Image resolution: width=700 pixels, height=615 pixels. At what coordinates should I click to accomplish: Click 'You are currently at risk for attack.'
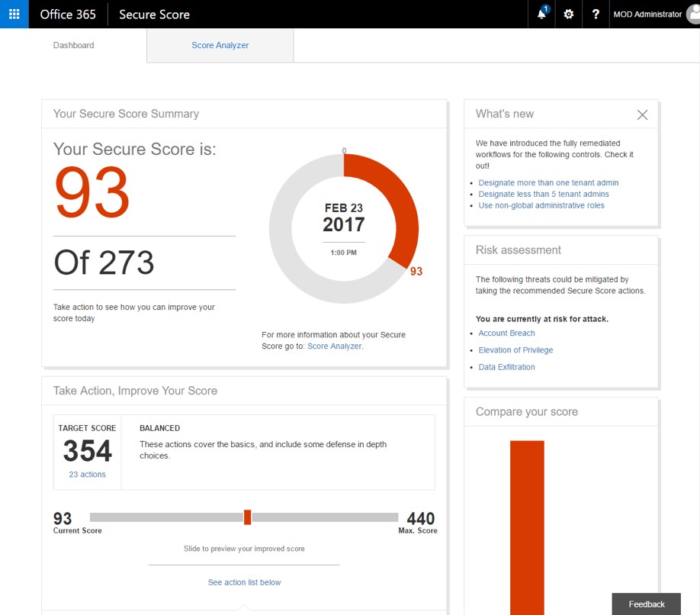(542, 319)
